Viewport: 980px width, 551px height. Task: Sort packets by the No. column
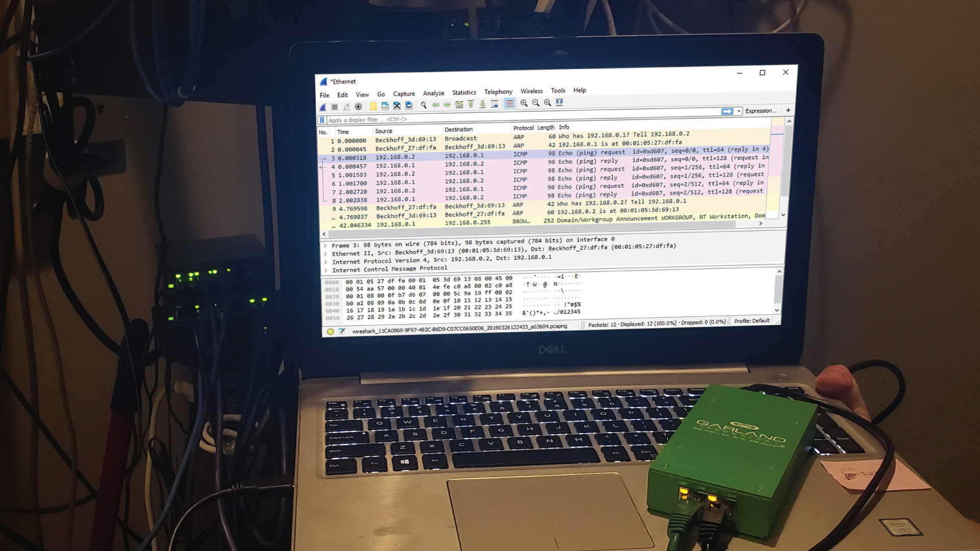[326, 133]
